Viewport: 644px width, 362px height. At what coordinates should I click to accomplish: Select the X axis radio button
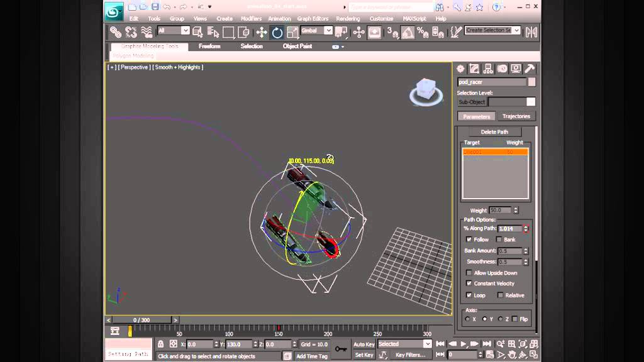coord(467,319)
